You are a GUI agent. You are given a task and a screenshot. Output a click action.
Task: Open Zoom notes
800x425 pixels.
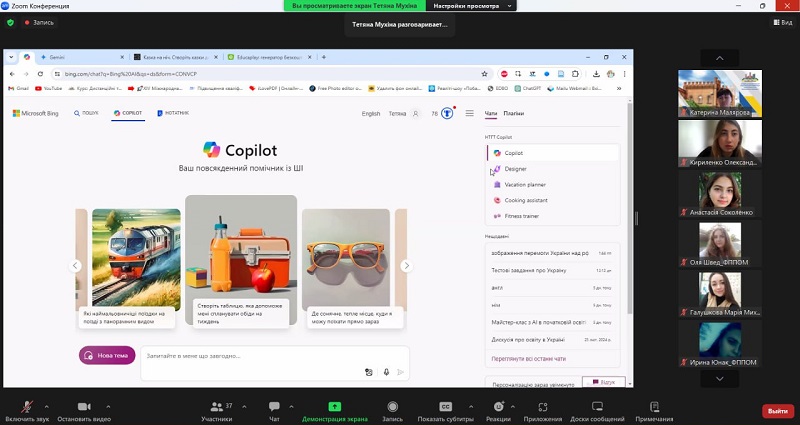654,411
